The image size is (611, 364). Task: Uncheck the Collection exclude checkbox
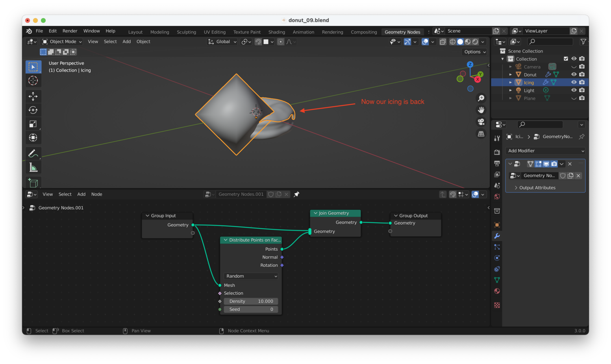566,59
